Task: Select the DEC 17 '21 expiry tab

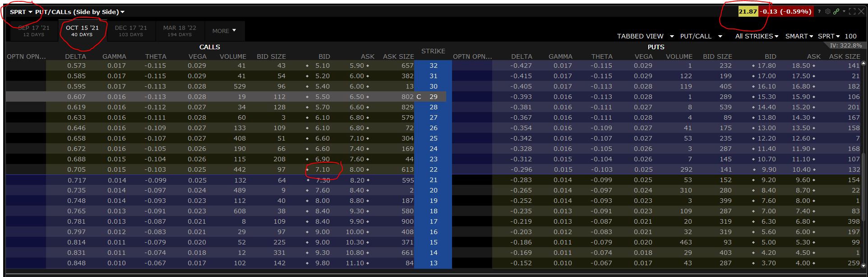Action: 131,31
